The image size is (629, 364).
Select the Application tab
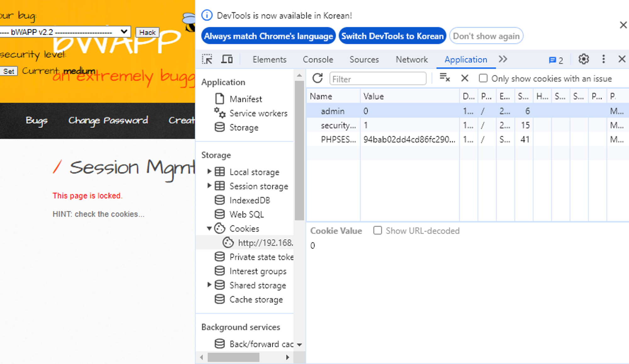pyautogui.click(x=466, y=59)
